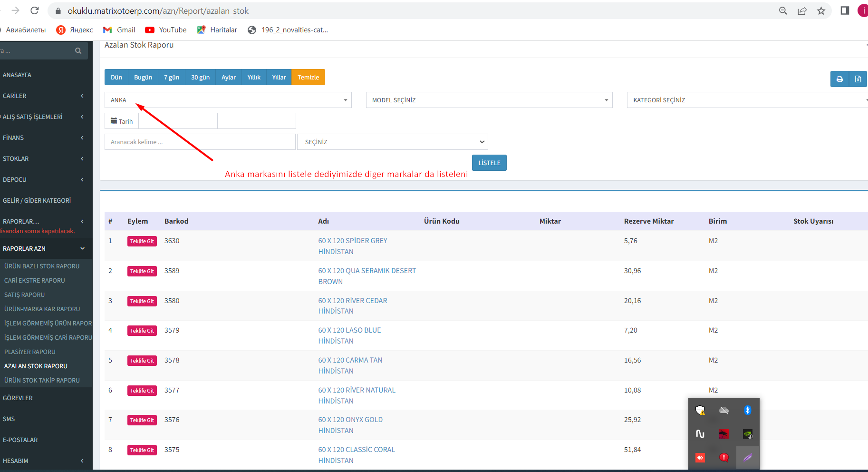This screenshot has height=472, width=868.
Task: Open 60 X 120 LASO BLUE link
Action: [349, 330]
